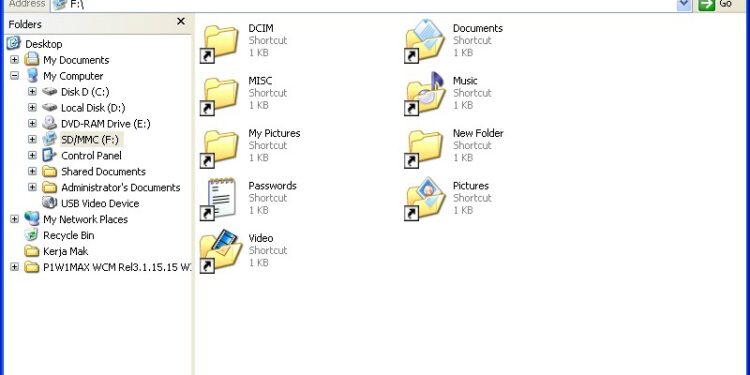Click the Desktop icon in the folder tree
The width and height of the screenshot is (750, 375).
click(14, 44)
